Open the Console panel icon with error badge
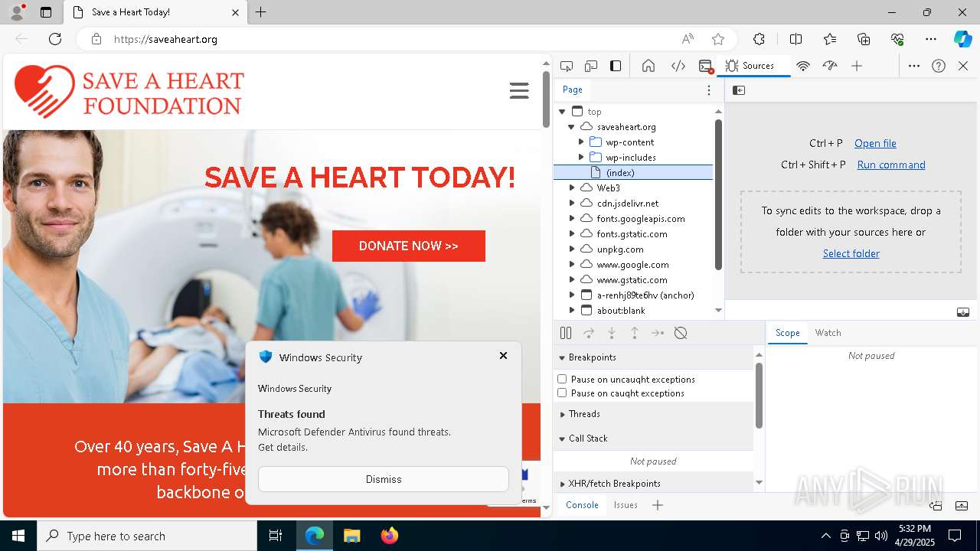The height and width of the screenshot is (551, 980). pyautogui.click(x=706, y=66)
